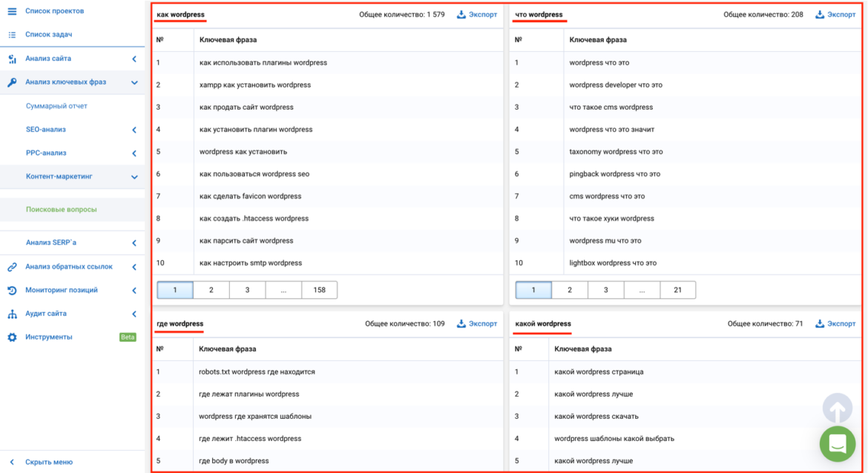Click row "wordpress шаблоны какой выбрать"

[x=685, y=438]
